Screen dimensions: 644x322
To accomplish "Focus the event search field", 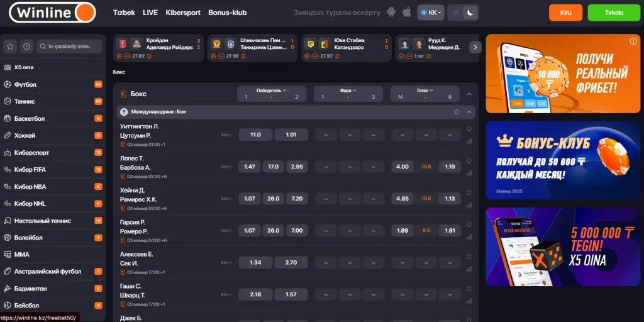I will pyautogui.click(x=69, y=47).
